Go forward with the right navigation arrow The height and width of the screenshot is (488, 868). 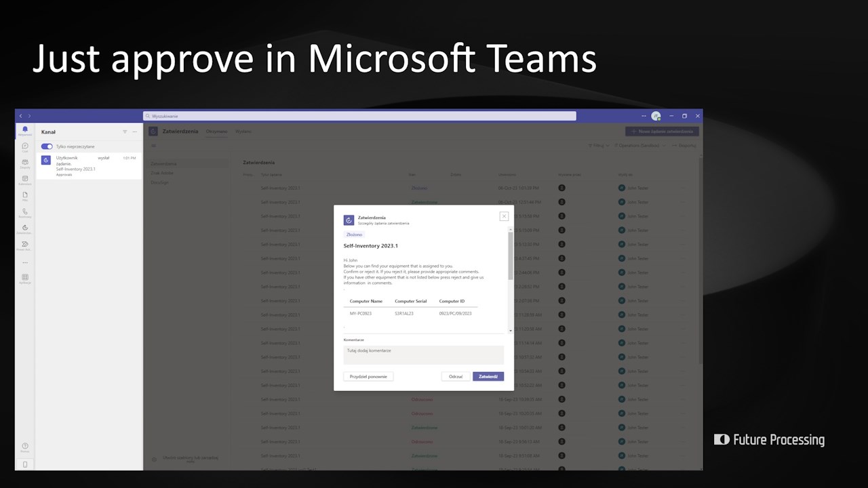29,116
